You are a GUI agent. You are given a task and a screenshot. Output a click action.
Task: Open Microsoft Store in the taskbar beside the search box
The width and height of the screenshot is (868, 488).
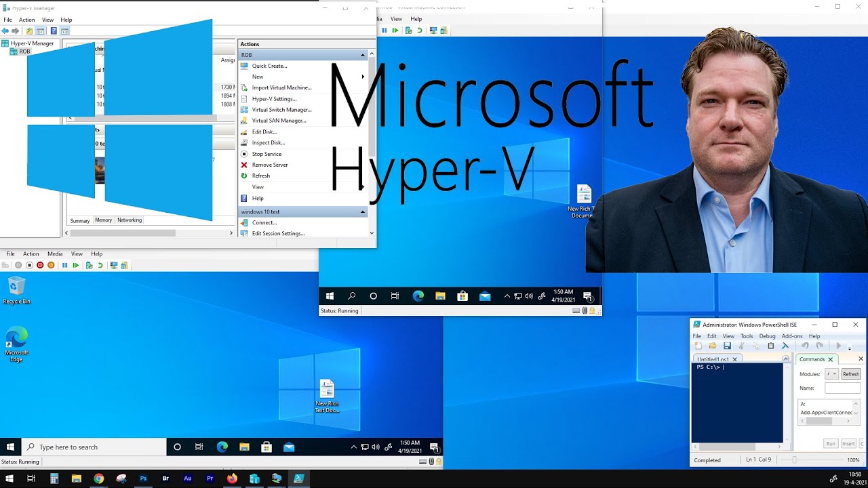(267, 447)
